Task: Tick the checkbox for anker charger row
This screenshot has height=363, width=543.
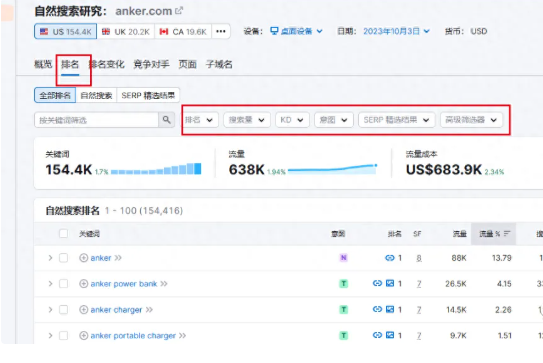Action: click(x=63, y=310)
